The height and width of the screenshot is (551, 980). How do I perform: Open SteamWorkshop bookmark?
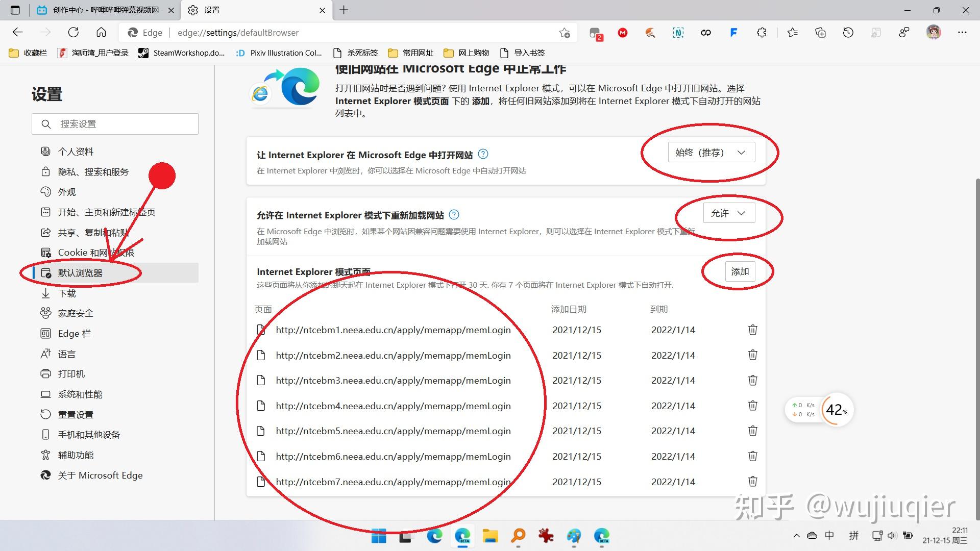[182, 53]
